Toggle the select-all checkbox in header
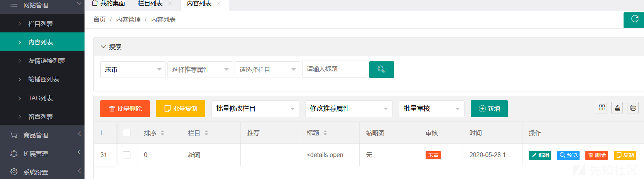644x179 pixels. click(127, 133)
